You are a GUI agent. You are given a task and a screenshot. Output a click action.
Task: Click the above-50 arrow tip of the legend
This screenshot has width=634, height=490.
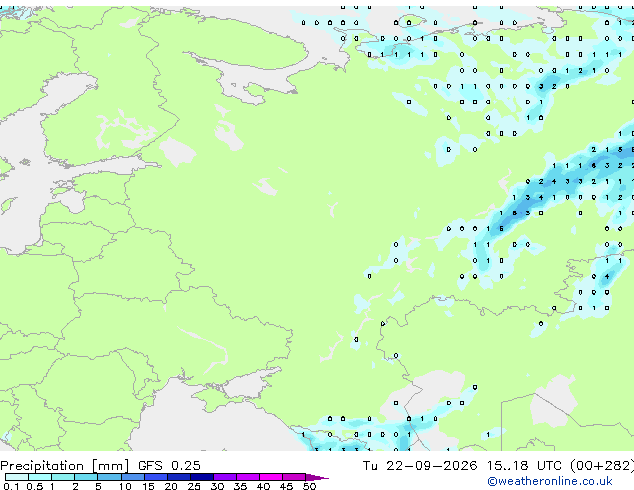(x=317, y=477)
